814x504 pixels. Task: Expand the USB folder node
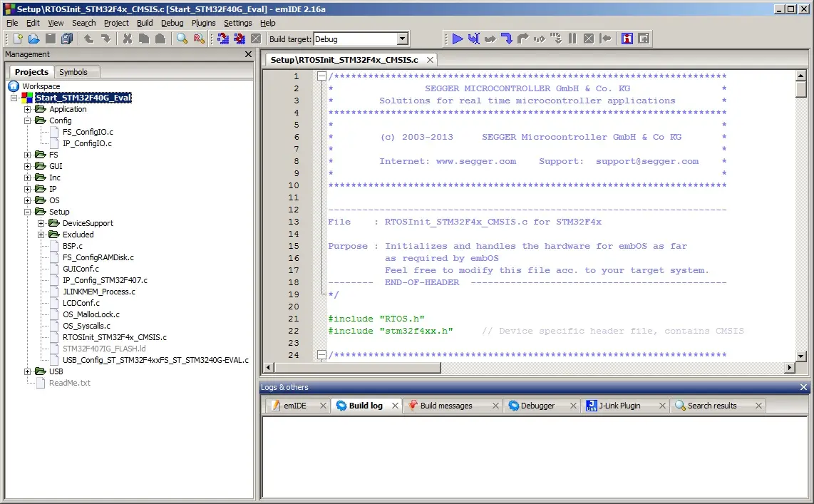pos(28,371)
